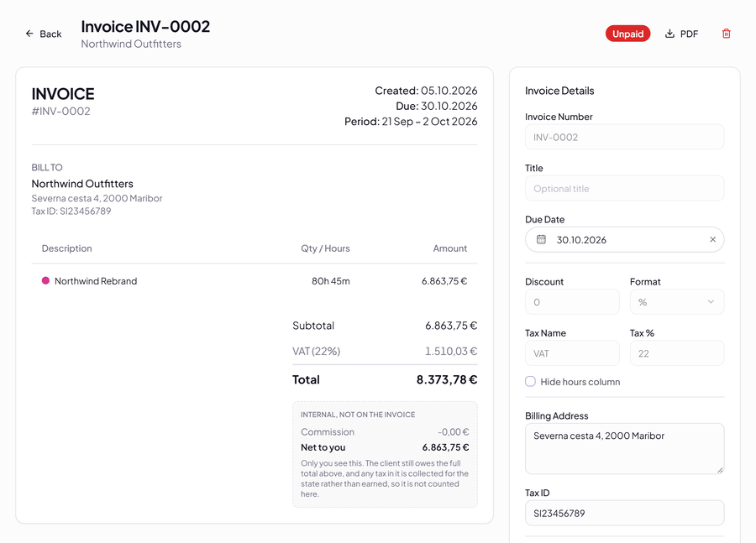This screenshot has width=756, height=543.
Task: Click the Tax % field showing 22
Action: pyautogui.click(x=677, y=353)
